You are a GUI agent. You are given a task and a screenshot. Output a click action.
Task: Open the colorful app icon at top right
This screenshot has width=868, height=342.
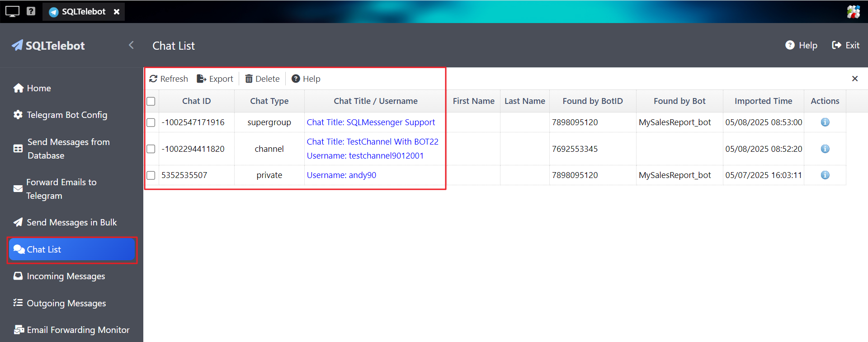(x=853, y=11)
